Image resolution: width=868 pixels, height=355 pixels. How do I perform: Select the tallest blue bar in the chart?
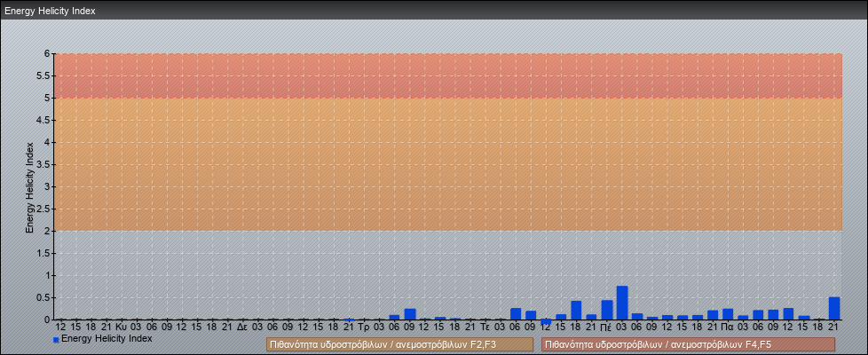coord(621,303)
